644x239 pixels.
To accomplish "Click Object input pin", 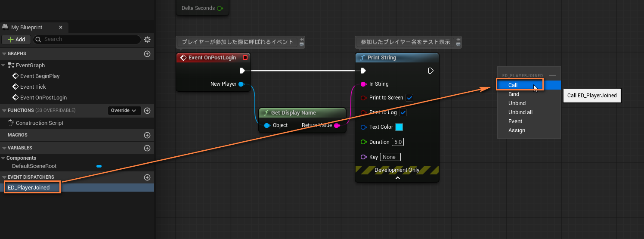I will click(x=267, y=125).
